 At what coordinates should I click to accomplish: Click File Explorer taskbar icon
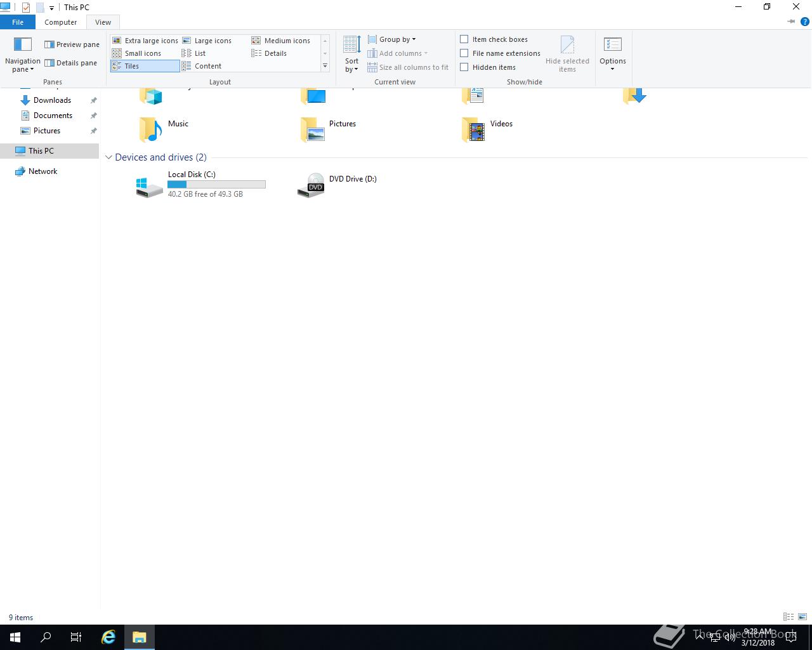[140, 637]
